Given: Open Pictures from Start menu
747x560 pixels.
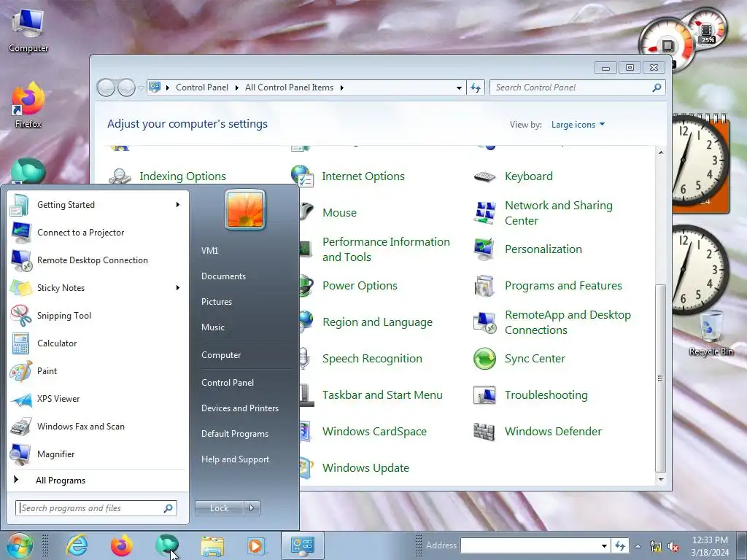Looking at the screenshot, I should pyautogui.click(x=216, y=302).
